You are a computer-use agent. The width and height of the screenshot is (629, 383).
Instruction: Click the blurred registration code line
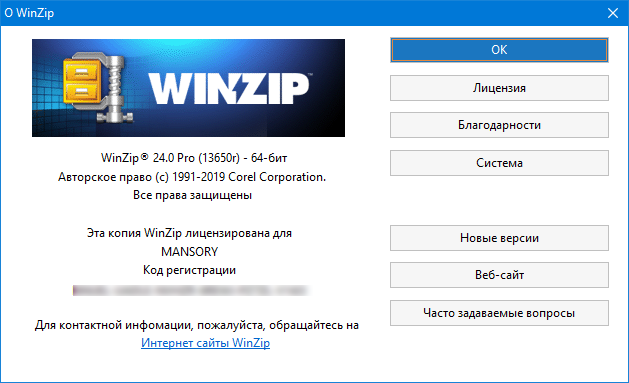191,290
